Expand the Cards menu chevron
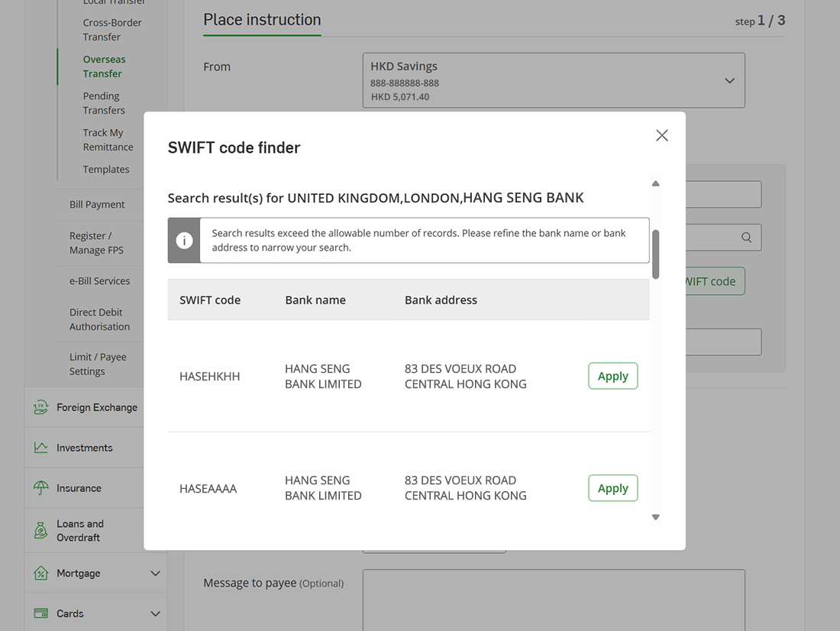This screenshot has height=631, width=840. tap(156, 613)
